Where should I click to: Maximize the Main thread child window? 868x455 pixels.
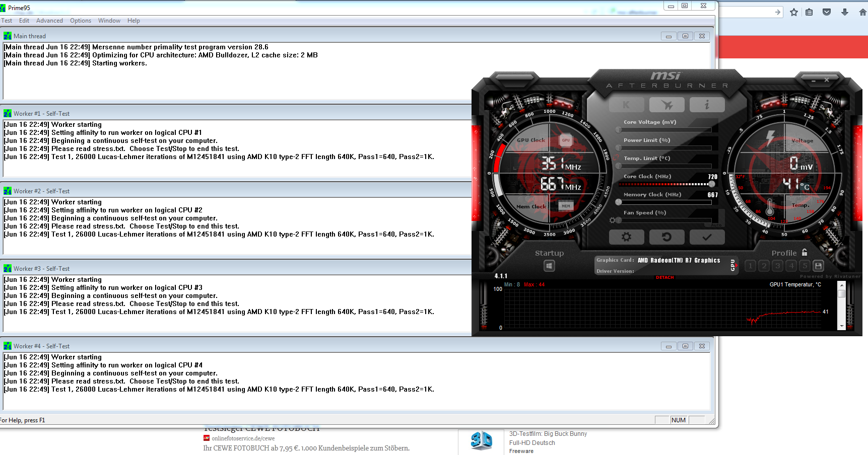(685, 36)
